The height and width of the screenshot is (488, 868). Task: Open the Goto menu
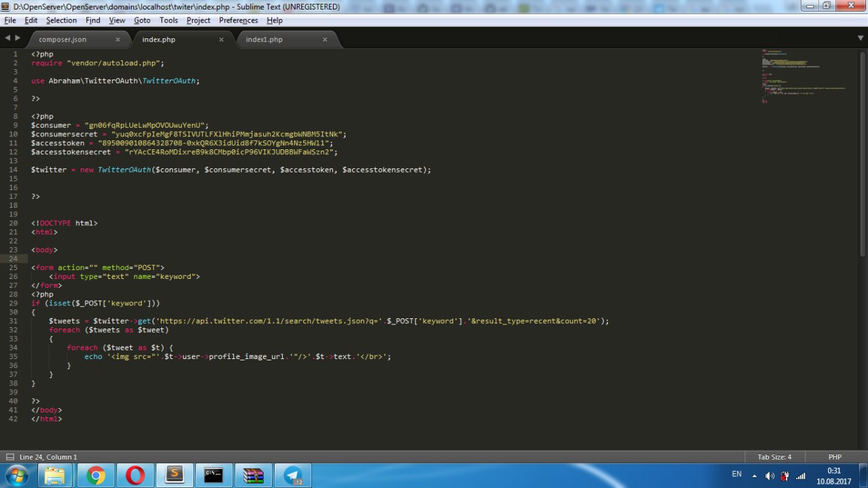click(x=142, y=20)
